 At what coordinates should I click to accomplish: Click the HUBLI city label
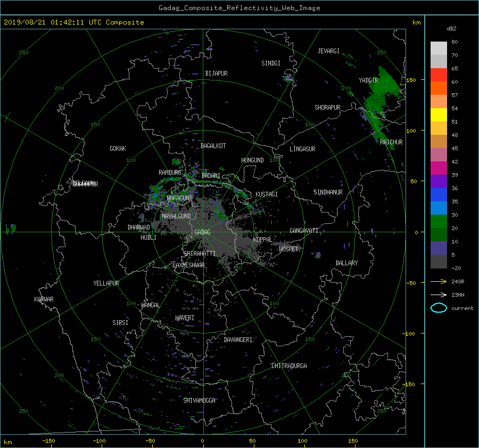pyautogui.click(x=148, y=238)
